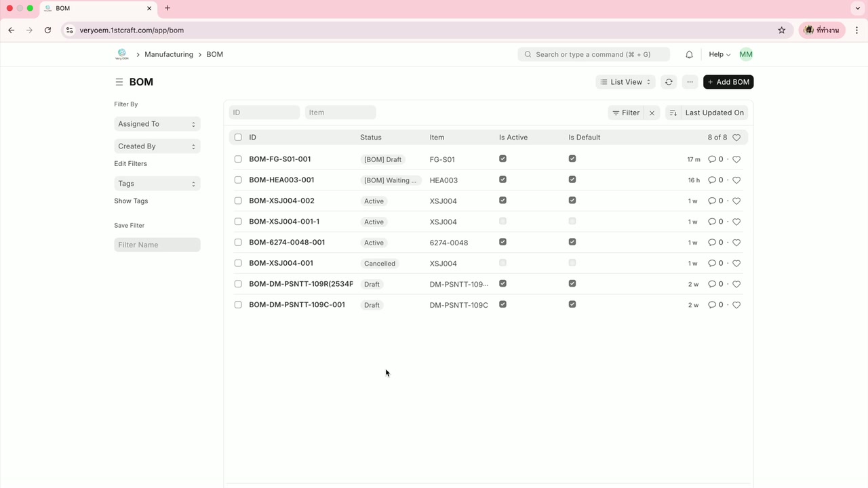Open the browser three-dot menu
The width and height of the screenshot is (868, 488).
click(856, 30)
